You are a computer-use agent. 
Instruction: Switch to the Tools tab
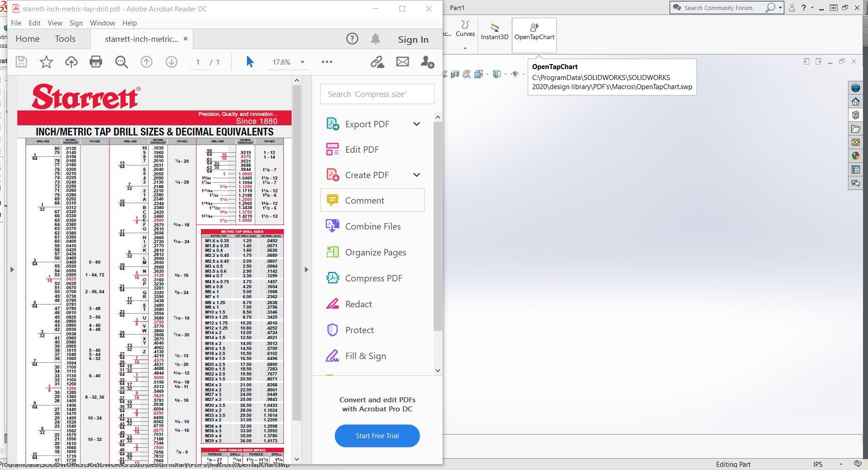click(65, 39)
